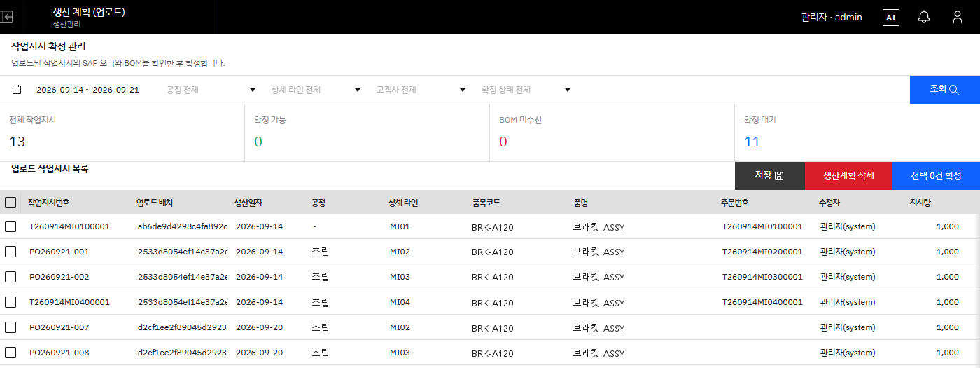Sort by the 상세 라인 column header
The width and height of the screenshot is (980, 368).
point(403,203)
